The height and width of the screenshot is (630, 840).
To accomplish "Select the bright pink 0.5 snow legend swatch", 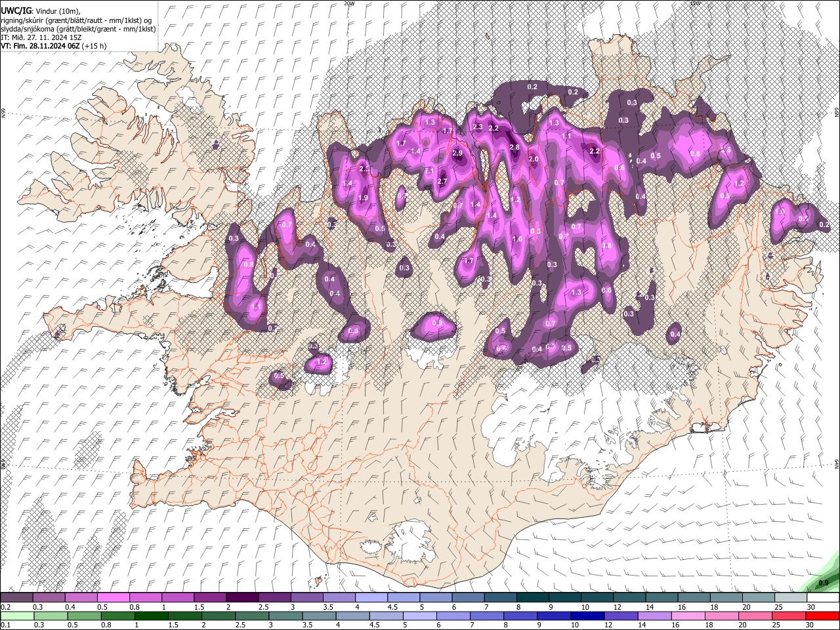I will 113,598.
